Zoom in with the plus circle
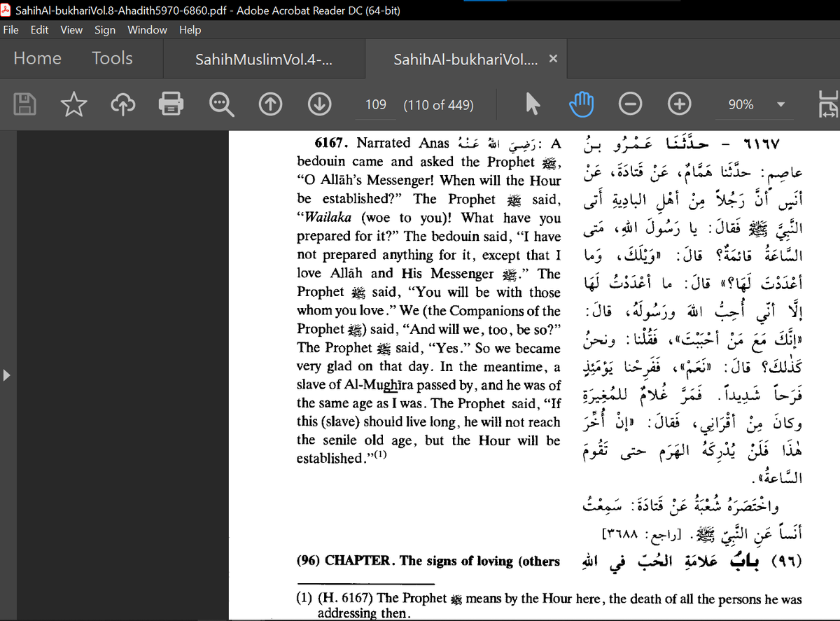The image size is (840, 621). click(x=678, y=104)
